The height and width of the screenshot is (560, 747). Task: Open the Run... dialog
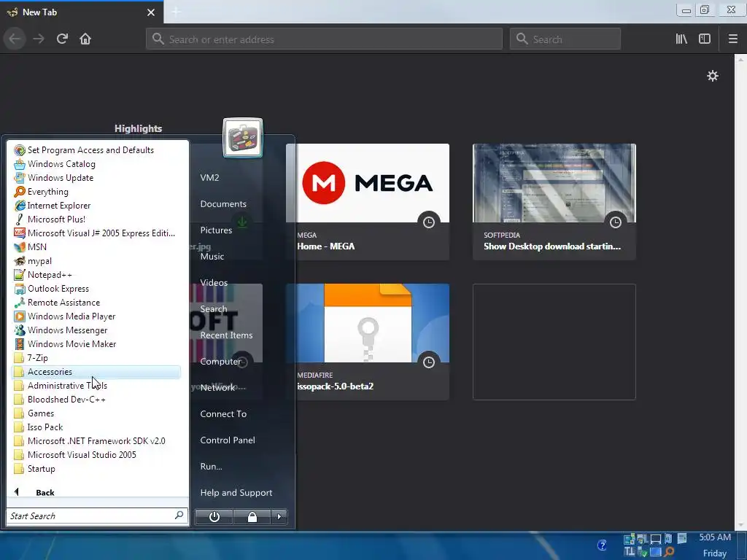(211, 466)
